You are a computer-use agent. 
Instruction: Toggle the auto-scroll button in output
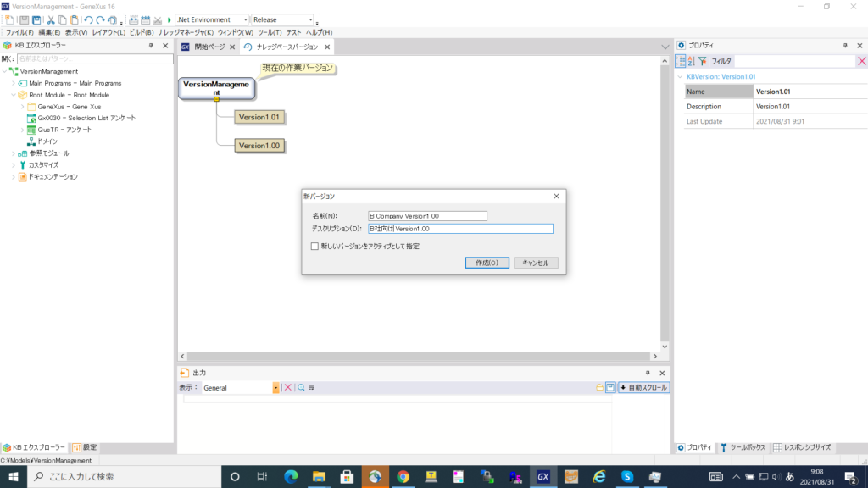[644, 388]
